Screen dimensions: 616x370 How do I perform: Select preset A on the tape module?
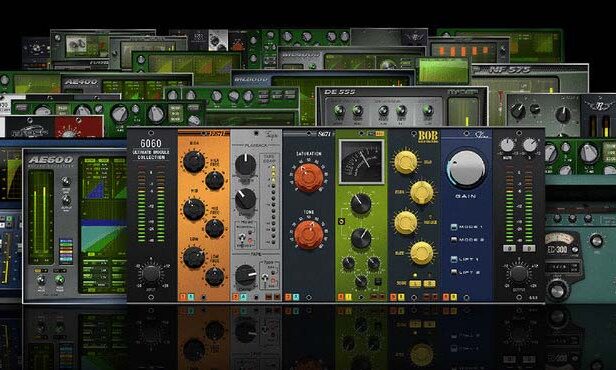[x=235, y=297]
